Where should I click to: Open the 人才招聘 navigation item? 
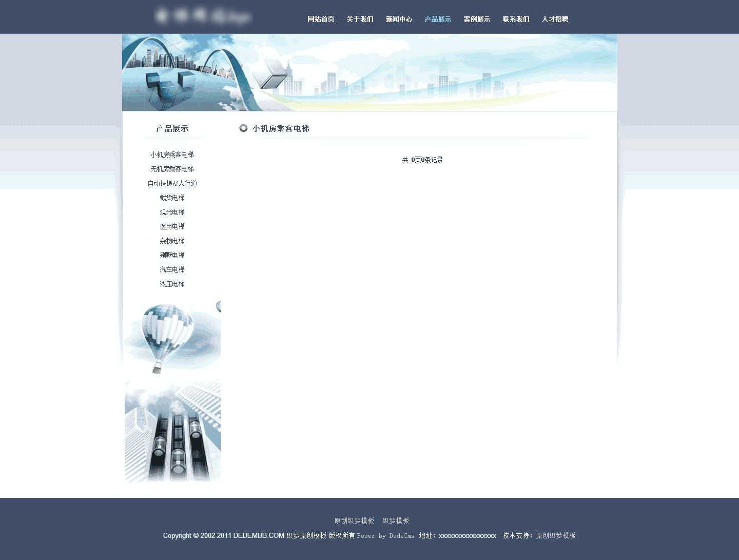(555, 19)
